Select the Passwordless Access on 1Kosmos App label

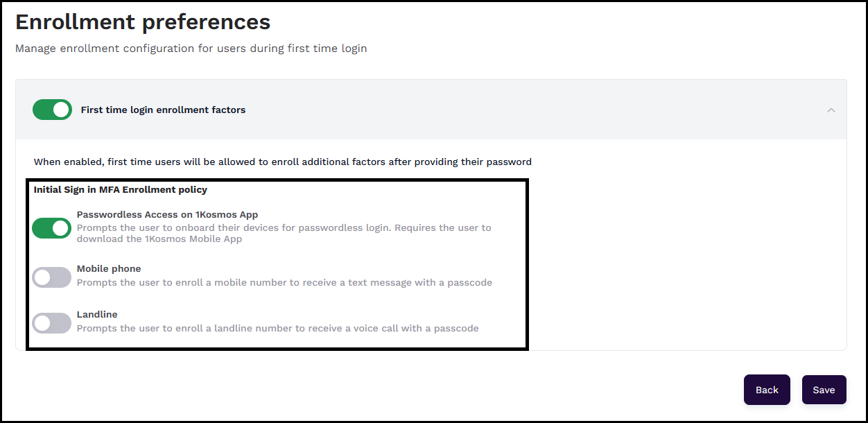(167, 215)
